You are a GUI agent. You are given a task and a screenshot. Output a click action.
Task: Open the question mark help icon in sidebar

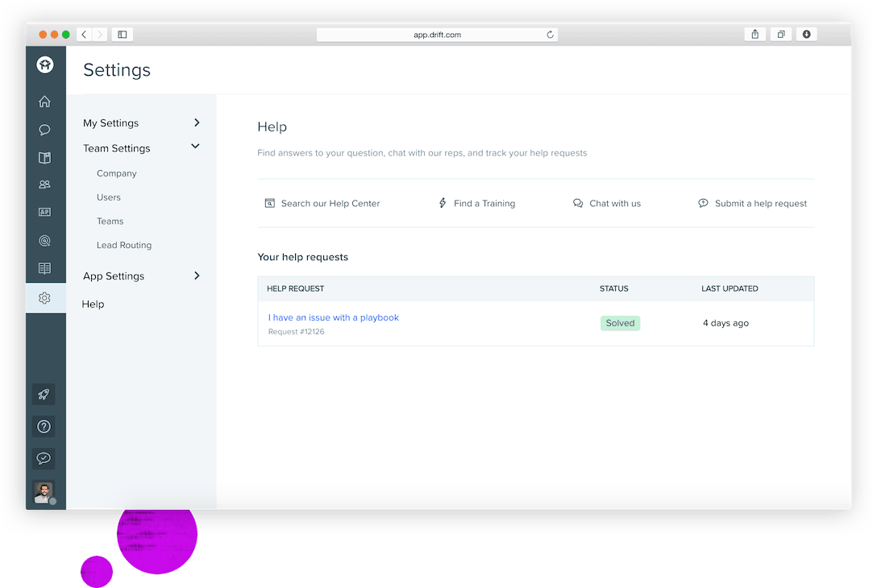(x=43, y=426)
